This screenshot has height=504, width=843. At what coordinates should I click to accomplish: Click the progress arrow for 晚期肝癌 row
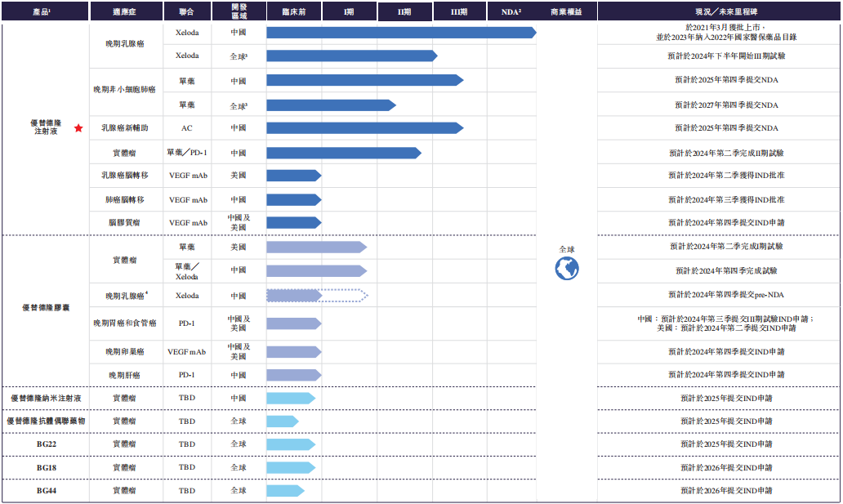pyautogui.click(x=293, y=374)
